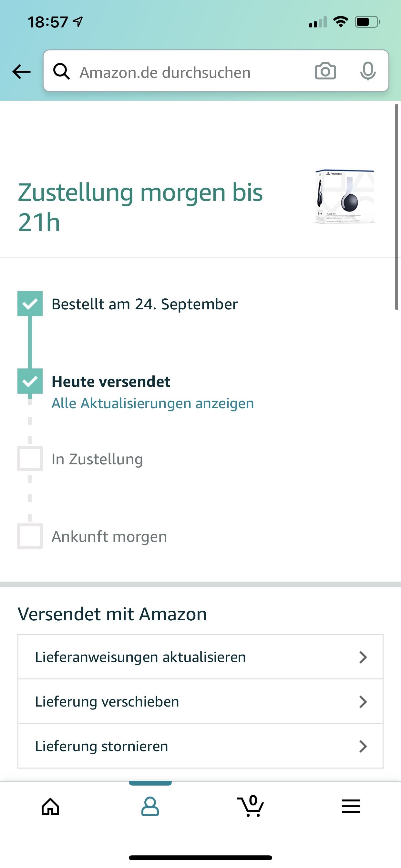Open the PlayStation headset product thumbnail
This screenshot has height=868, width=401.
pyautogui.click(x=344, y=197)
